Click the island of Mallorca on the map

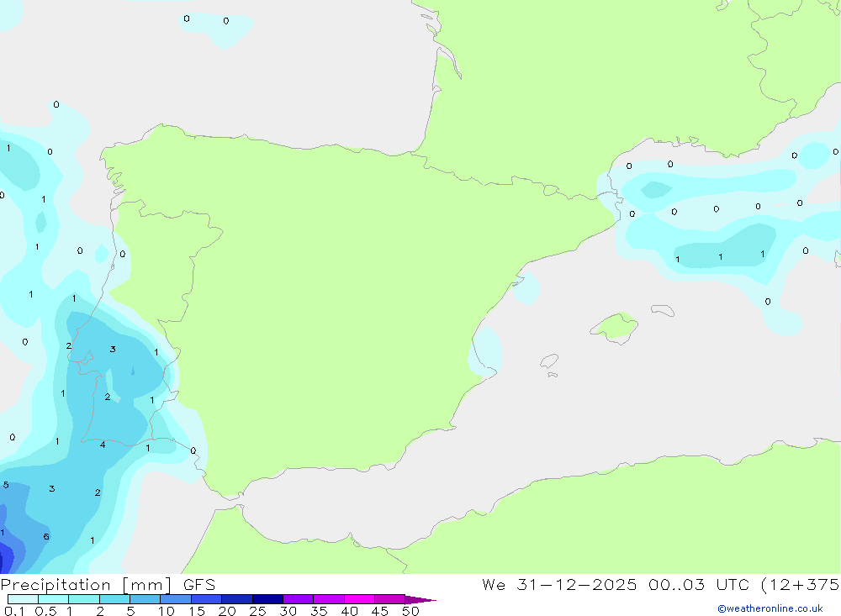click(615, 327)
